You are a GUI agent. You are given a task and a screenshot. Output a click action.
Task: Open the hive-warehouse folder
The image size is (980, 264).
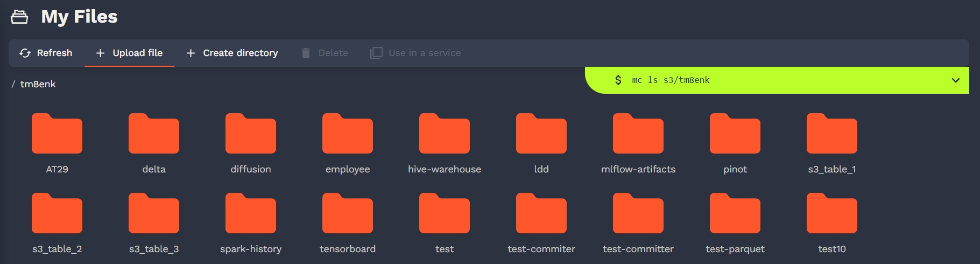(445, 135)
